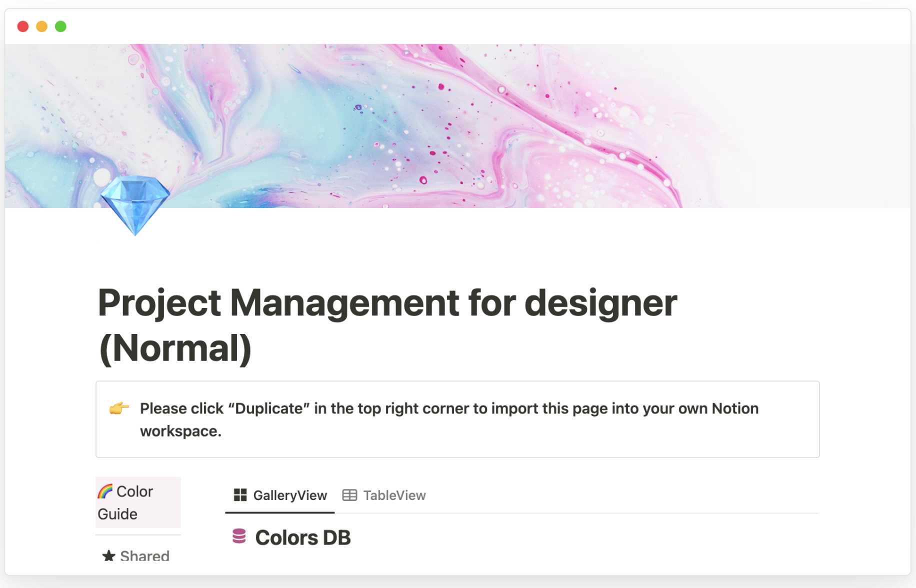Viewport: 916px width, 588px height.
Task: Click the pointing hand callout emoji
Action: click(x=119, y=408)
